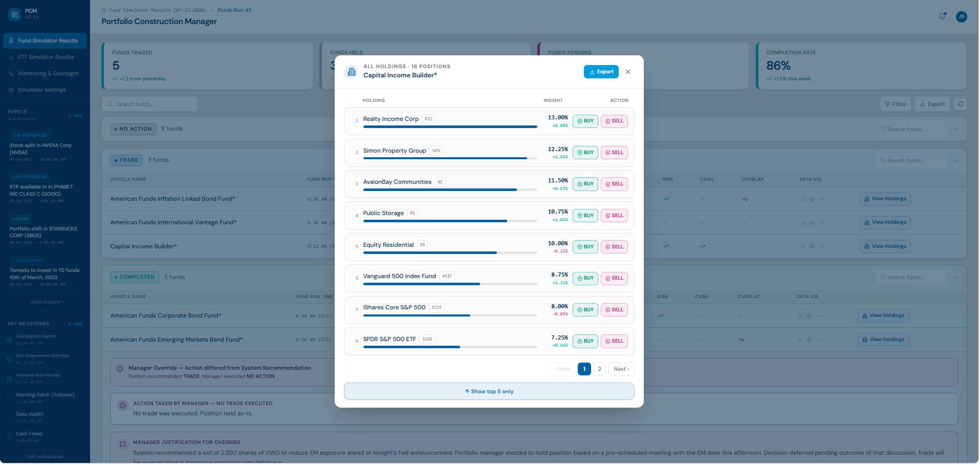Buy Vanguard 500 Index Fund

point(585,278)
